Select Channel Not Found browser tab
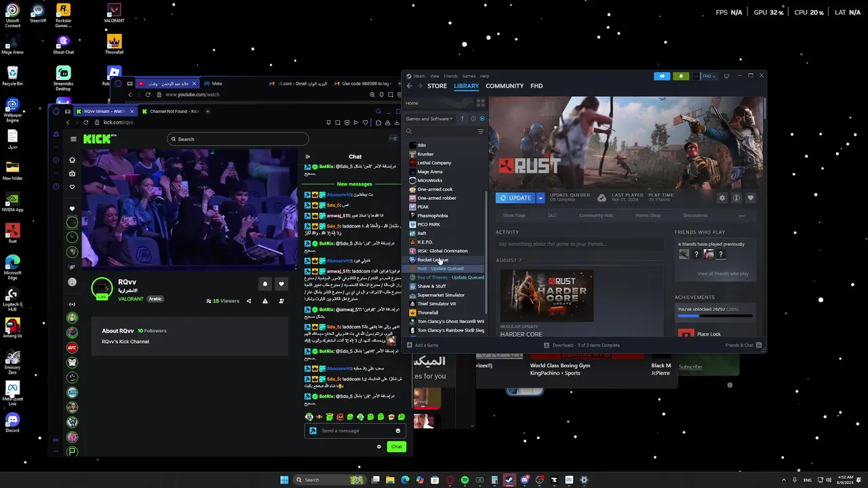868x488 pixels. (x=171, y=111)
